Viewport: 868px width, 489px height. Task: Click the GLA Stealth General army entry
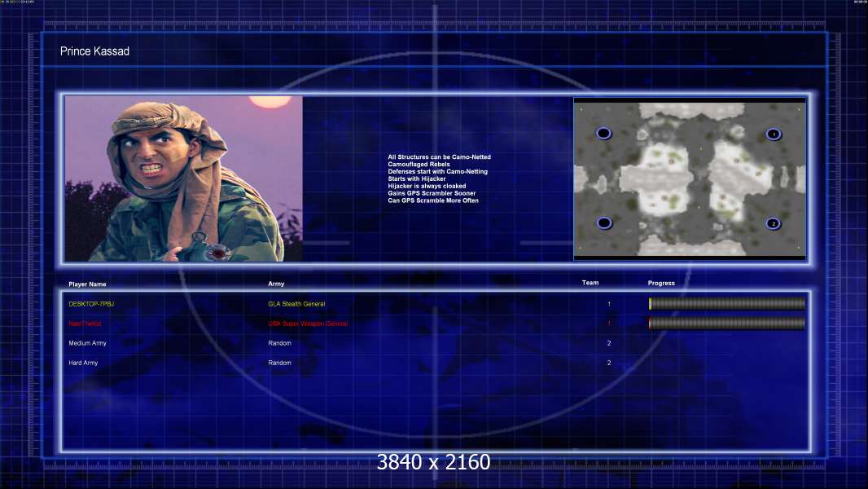pos(296,304)
